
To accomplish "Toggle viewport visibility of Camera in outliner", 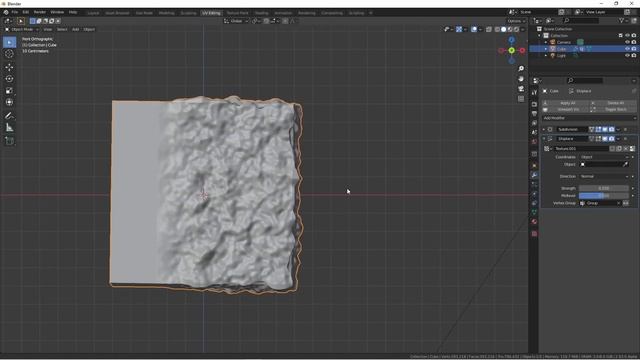I will point(627,42).
